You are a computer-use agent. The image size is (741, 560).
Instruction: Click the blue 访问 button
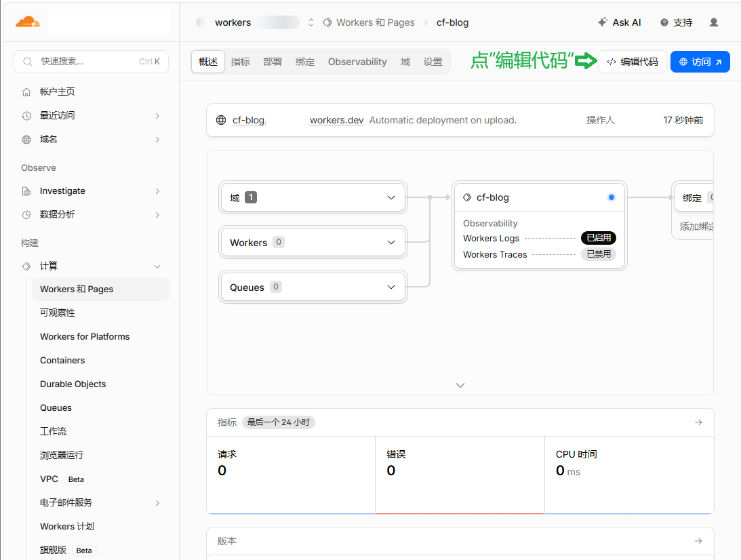tap(700, 62)
